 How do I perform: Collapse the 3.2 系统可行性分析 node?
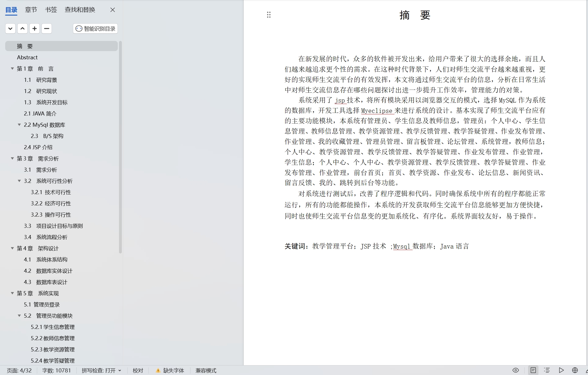click(x=19, y=181)
